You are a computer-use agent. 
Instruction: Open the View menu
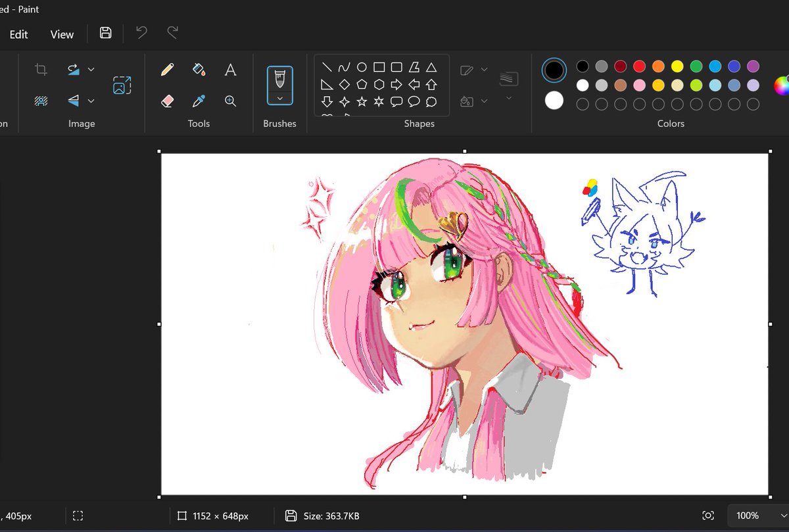click(x=62, y=34)
